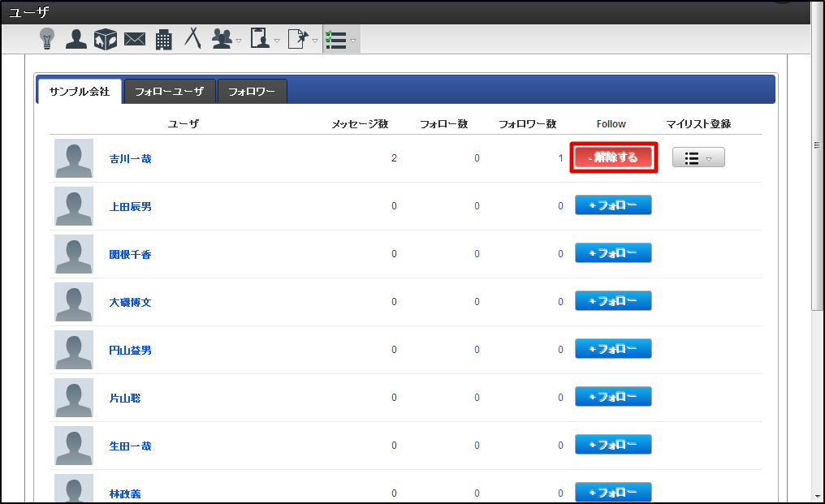The width and height of the screenshot is (825, 504).
Task: Switch to the フォローユーザ tab
Action: [169, 92]
